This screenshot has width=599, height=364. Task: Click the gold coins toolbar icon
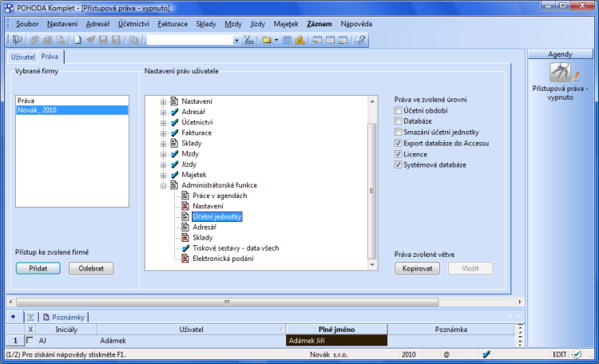click(299, 40)
